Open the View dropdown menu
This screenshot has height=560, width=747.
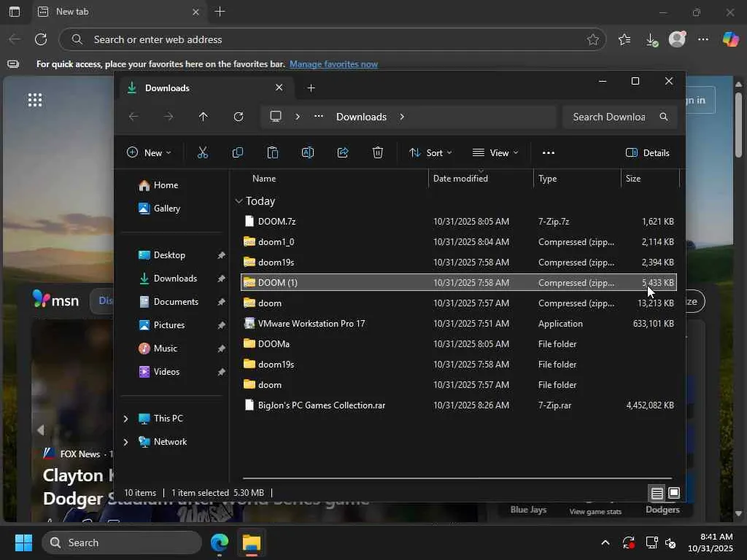(495, 152)
